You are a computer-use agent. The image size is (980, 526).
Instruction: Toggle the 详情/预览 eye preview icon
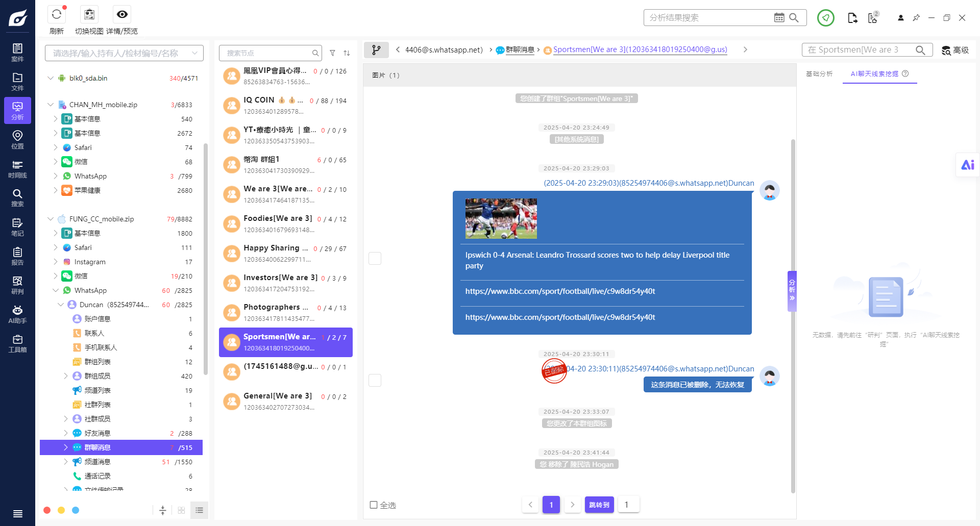122,15
